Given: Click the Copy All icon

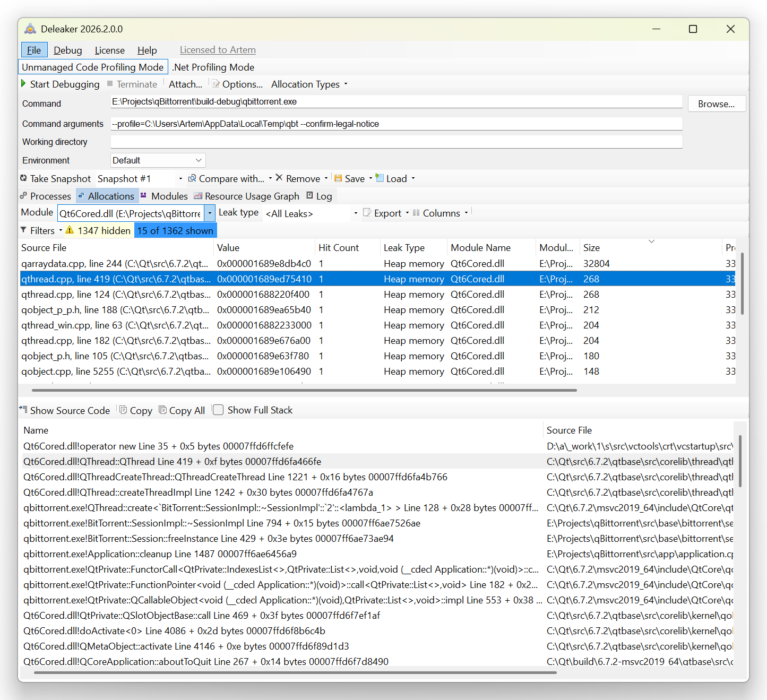Looking at the screenshot, I should point(163,410).
